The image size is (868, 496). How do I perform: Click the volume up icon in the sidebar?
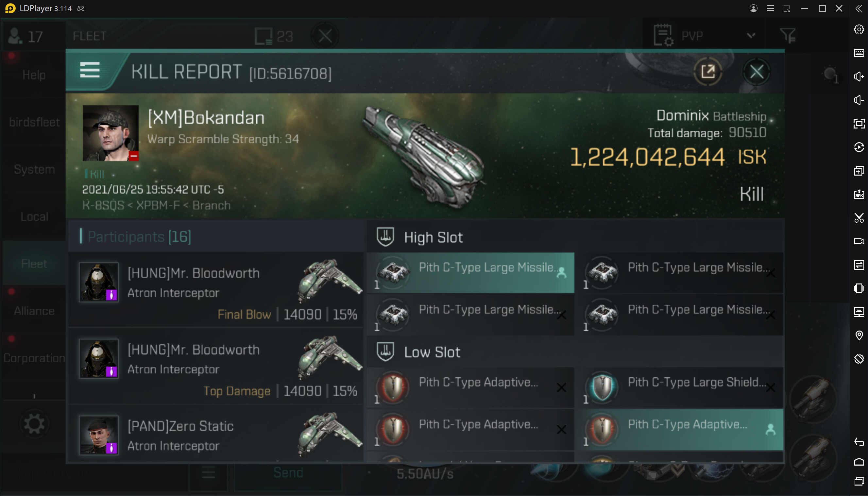point(859,77)
